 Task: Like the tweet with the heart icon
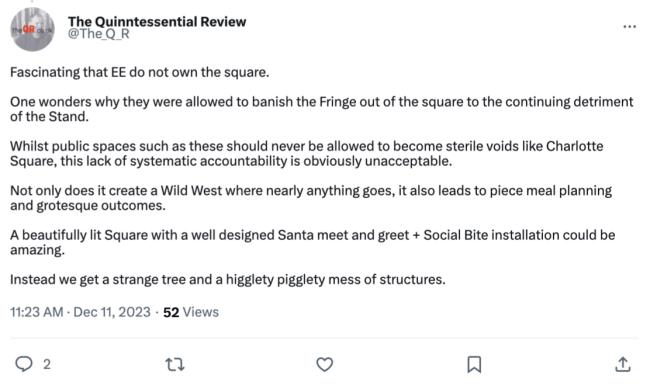pyautogui.click(x=324, y=365)
